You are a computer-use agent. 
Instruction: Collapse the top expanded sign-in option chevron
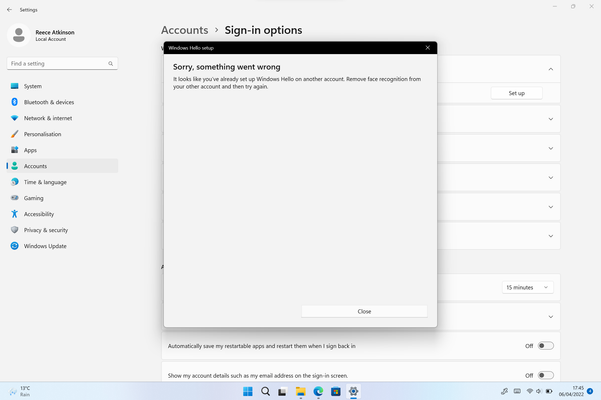point(551,69)
